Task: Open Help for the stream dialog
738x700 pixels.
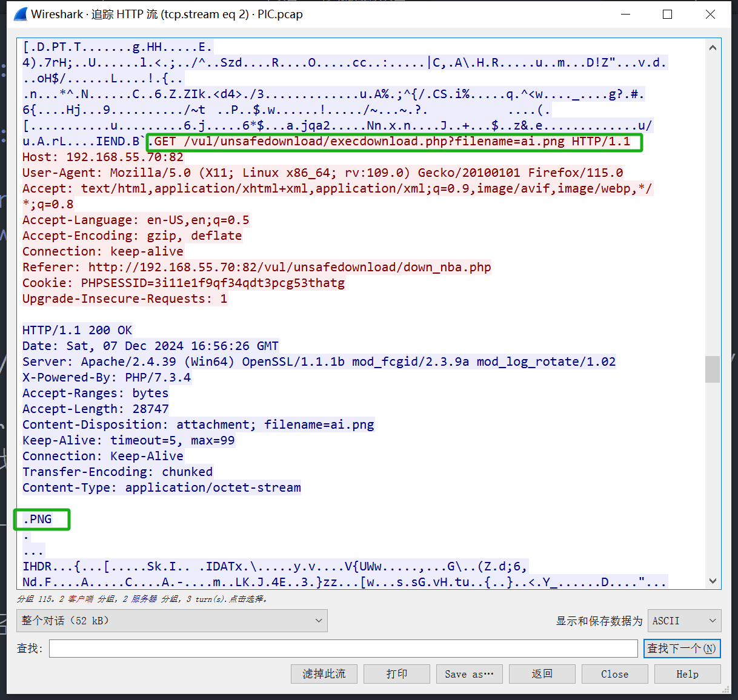Action: coord(687,674)
